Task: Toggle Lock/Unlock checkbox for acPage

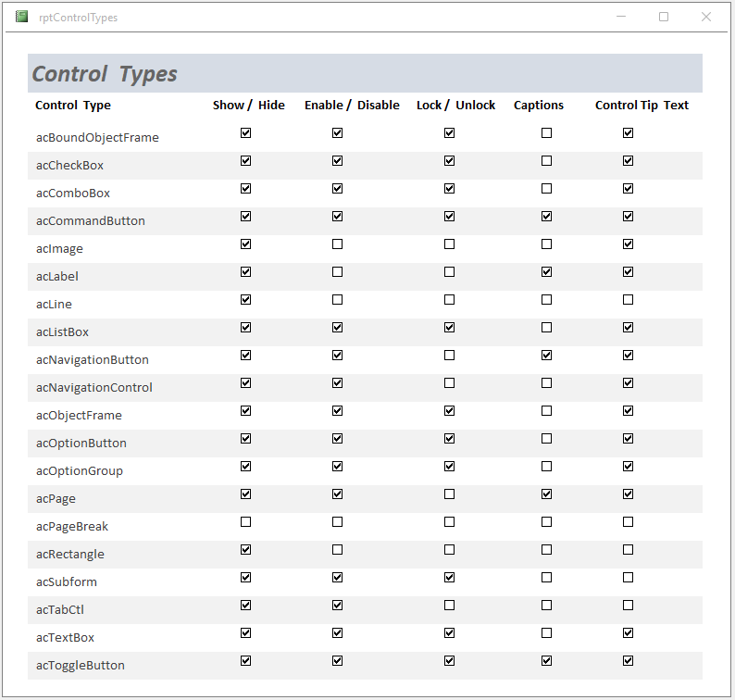Action: (449, 494)
